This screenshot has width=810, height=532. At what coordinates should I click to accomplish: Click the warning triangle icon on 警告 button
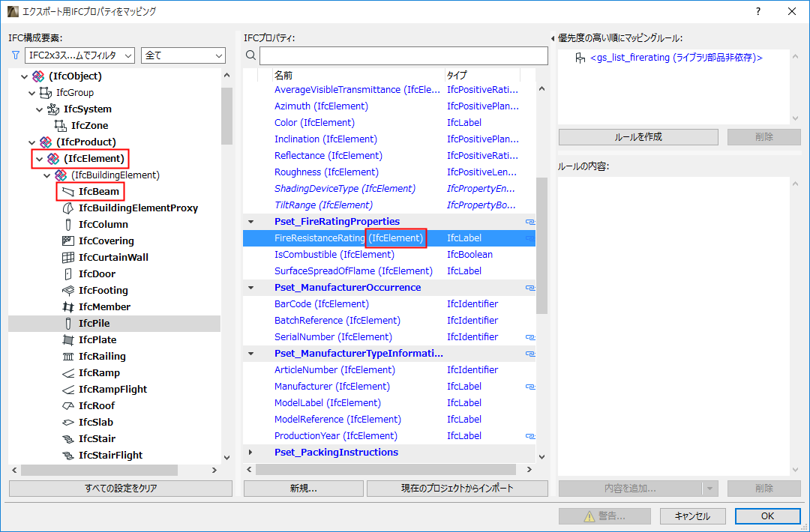(589, 516)
